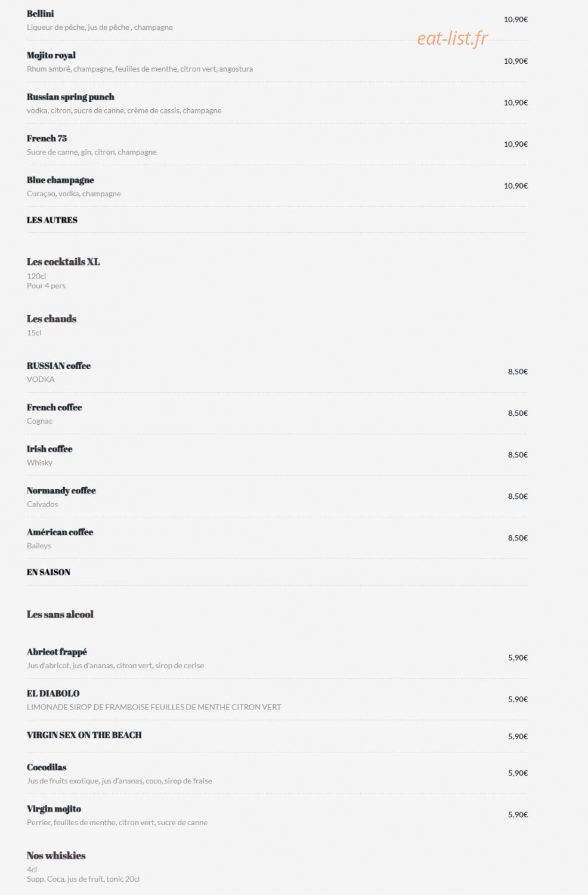Image resolution: width=588 pixels, height=895 pixels.
Task: Select the Bellini cocktail item
Action: pos(41,14)
